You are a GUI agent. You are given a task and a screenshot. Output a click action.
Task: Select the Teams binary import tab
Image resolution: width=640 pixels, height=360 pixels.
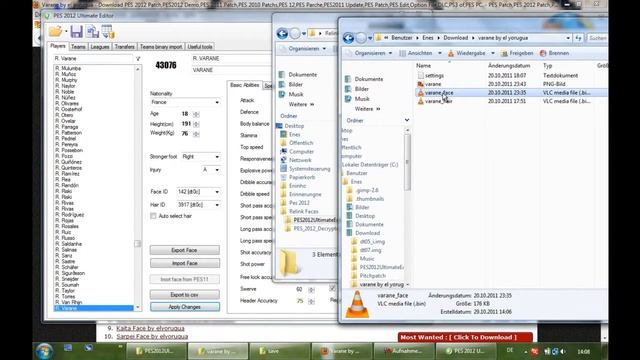click(x=161, y=47)
